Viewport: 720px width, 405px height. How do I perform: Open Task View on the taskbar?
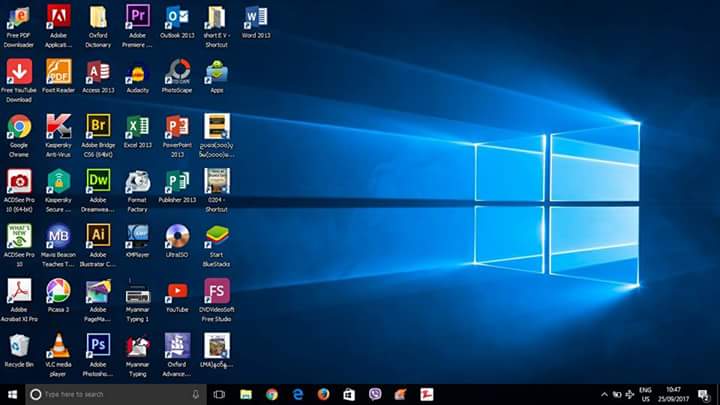click(219, 394)
